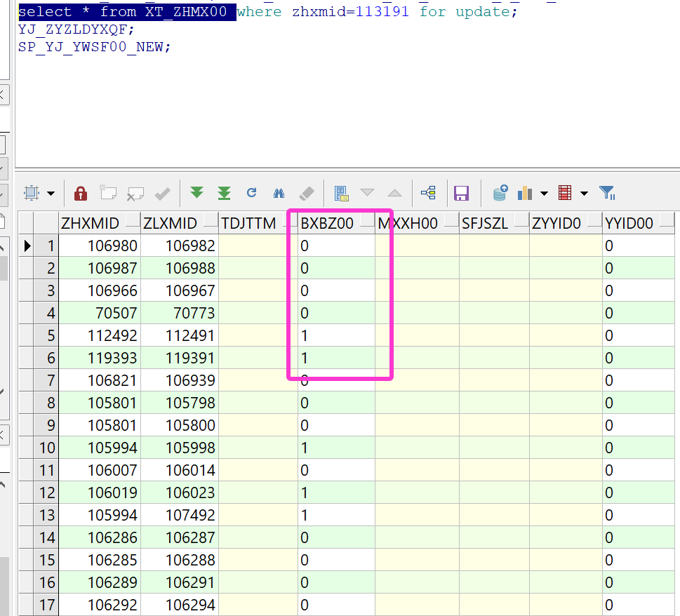
Task: Toggle single record view icon
Action: 342,193
